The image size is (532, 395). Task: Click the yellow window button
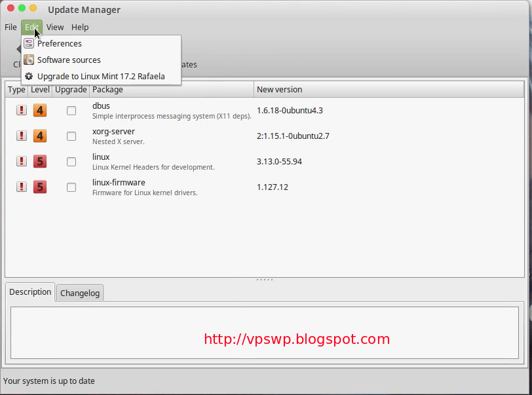tap(33, 8)
